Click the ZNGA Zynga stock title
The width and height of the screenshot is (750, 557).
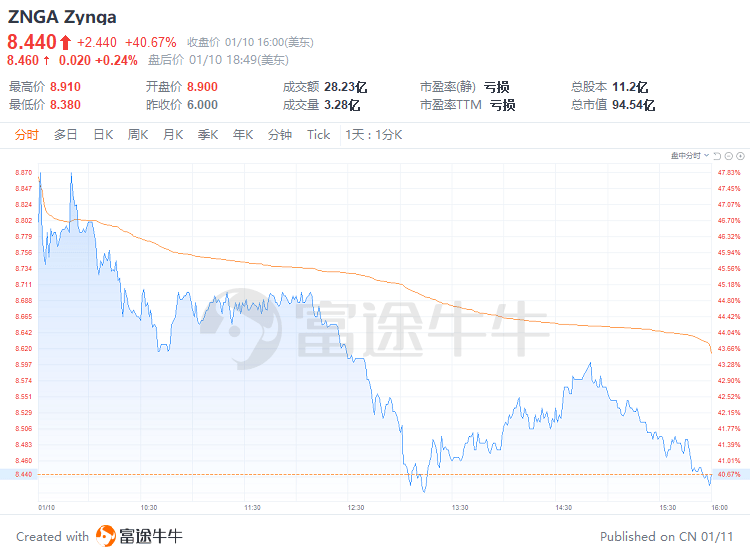tap(62, 17)
